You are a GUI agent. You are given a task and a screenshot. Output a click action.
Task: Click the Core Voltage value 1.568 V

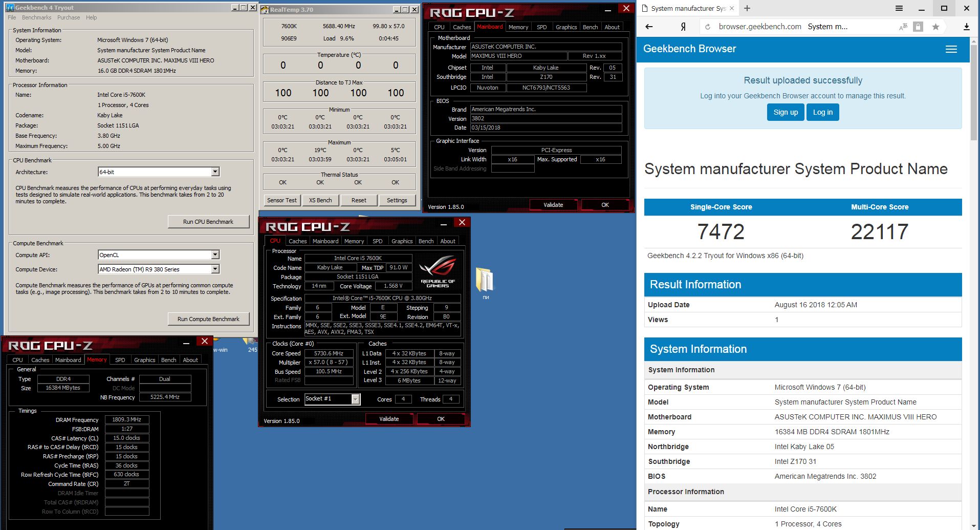point(394,286)
